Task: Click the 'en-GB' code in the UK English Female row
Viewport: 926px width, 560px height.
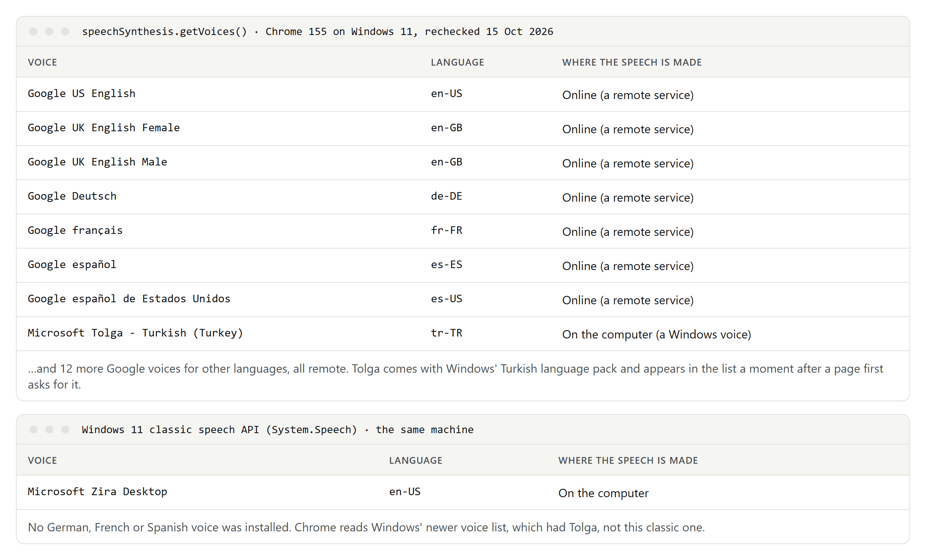Action: (x=446, y=128)
